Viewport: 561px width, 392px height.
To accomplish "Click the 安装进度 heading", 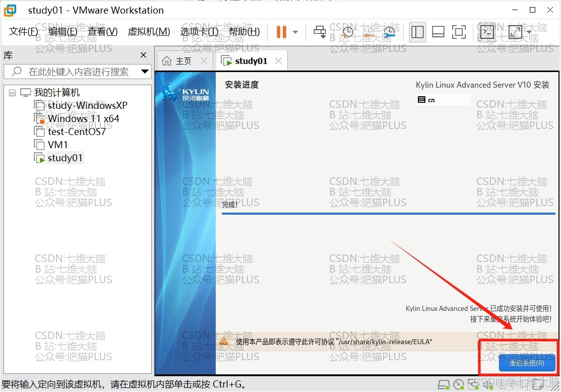I will point(241,85).
